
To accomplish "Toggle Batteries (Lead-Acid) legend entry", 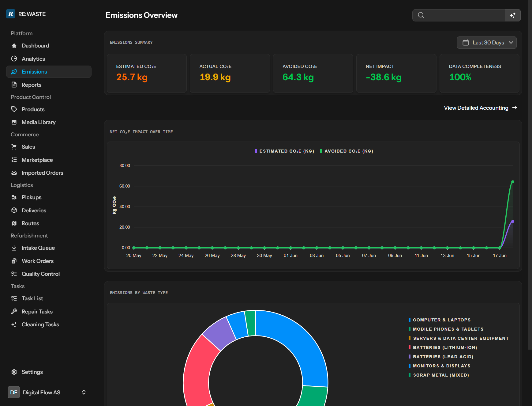I will (x=441, y=357).
